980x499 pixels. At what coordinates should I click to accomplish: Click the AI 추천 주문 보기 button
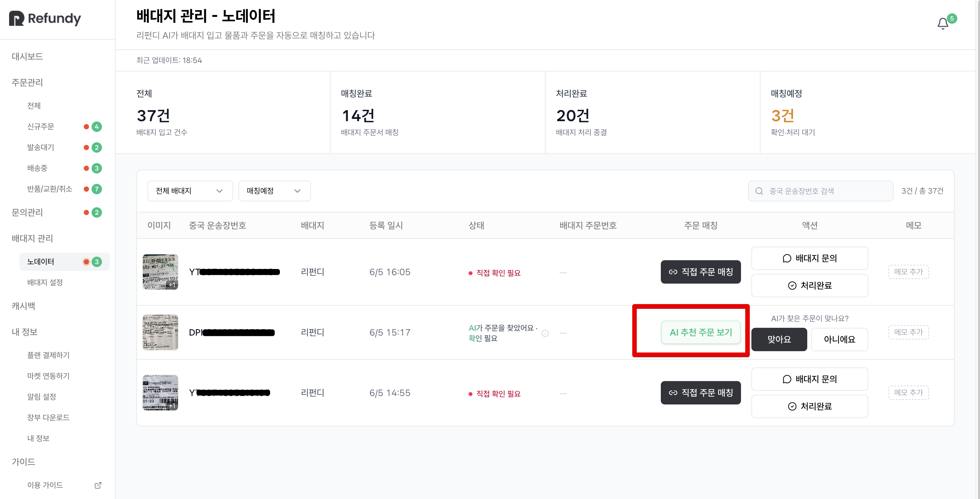(x=700, y=332)
